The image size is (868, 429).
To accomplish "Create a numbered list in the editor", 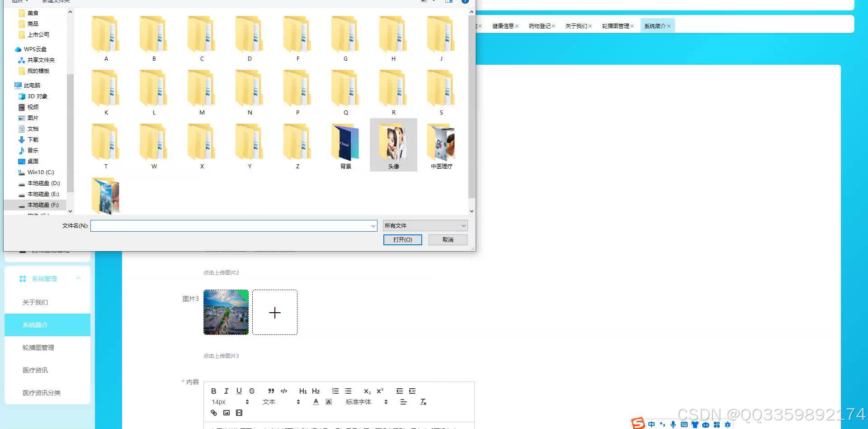I will click(335, 391).
